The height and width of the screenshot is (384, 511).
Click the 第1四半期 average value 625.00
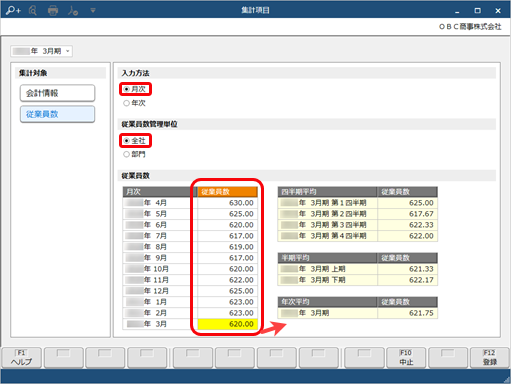pos(407,203)
